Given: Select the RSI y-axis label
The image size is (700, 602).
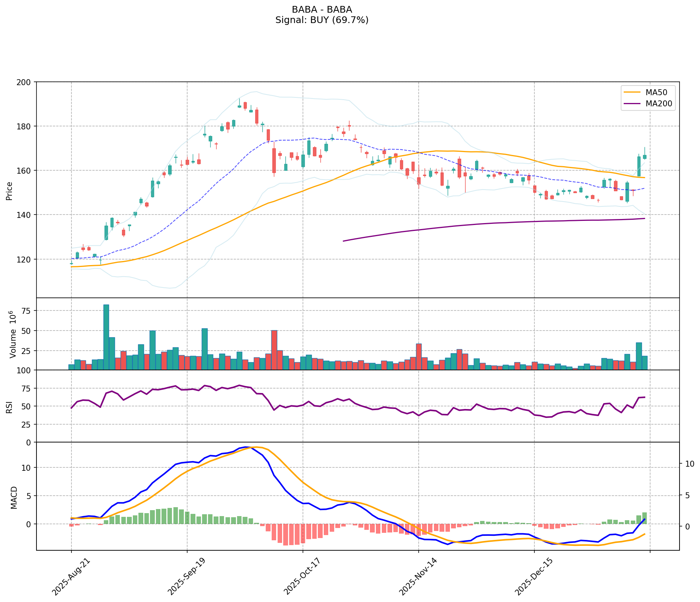Looking at the screenshot, I should [x=9, y=406].
